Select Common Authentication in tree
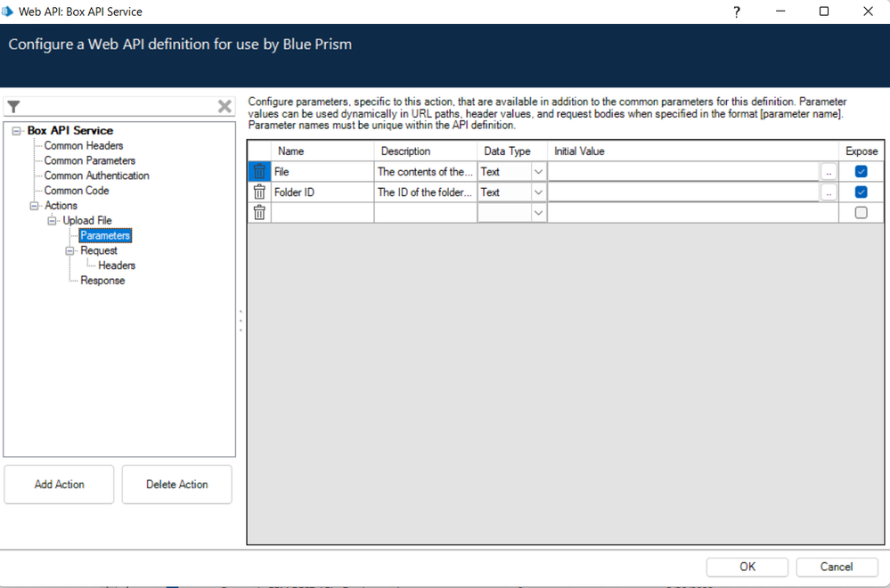 [x=96, y=176]
